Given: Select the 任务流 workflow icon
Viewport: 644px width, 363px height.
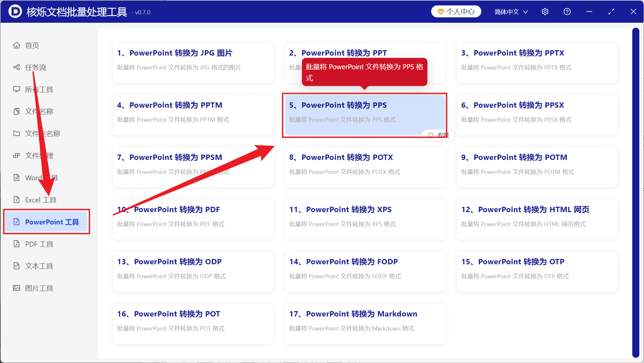Looking at the screenshot, I should tap(16, 67).
